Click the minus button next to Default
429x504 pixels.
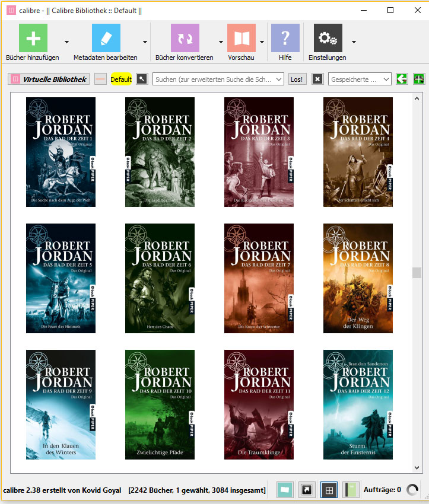click(x=100, y=79)
